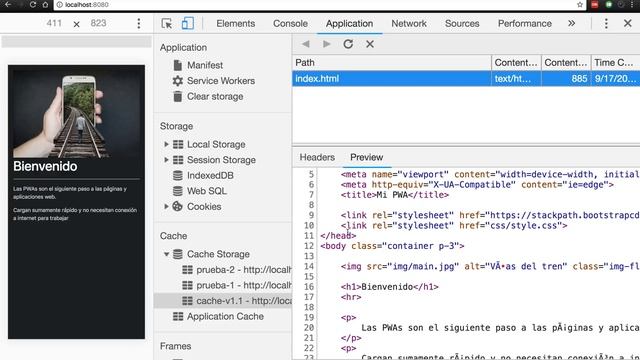Sort by the Path column header
Image resolution: width=640 pixels, height=360 pixels.
tap(392, 62)
